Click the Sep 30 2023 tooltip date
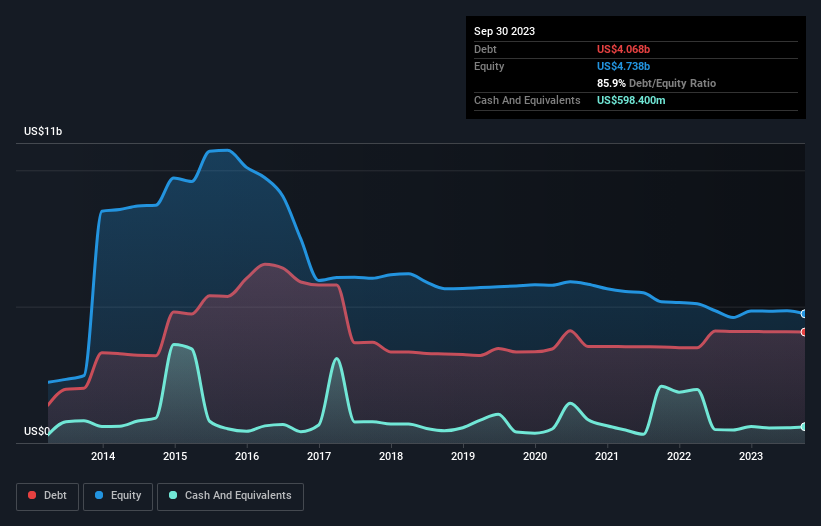 point(504,31)
